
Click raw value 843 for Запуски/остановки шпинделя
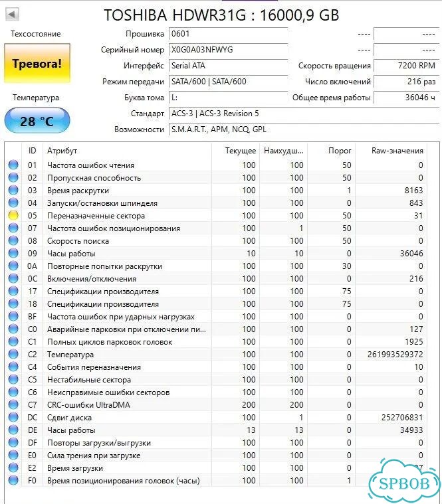coord(416,203)
